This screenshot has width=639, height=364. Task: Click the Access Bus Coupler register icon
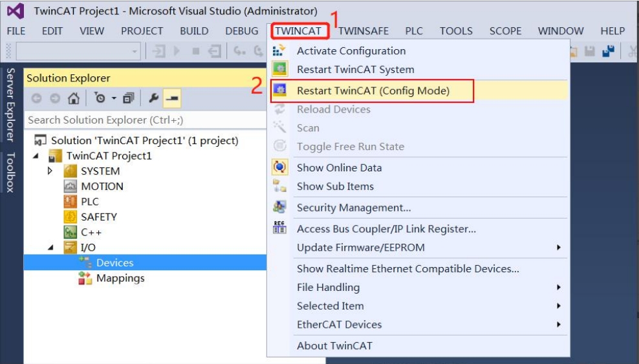click(x=279, y=228)
